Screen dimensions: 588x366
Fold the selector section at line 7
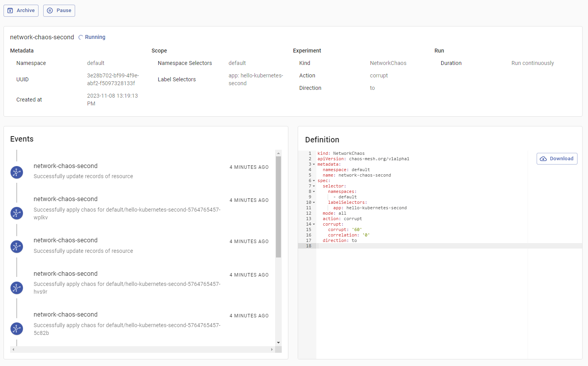tap(314, 186)
